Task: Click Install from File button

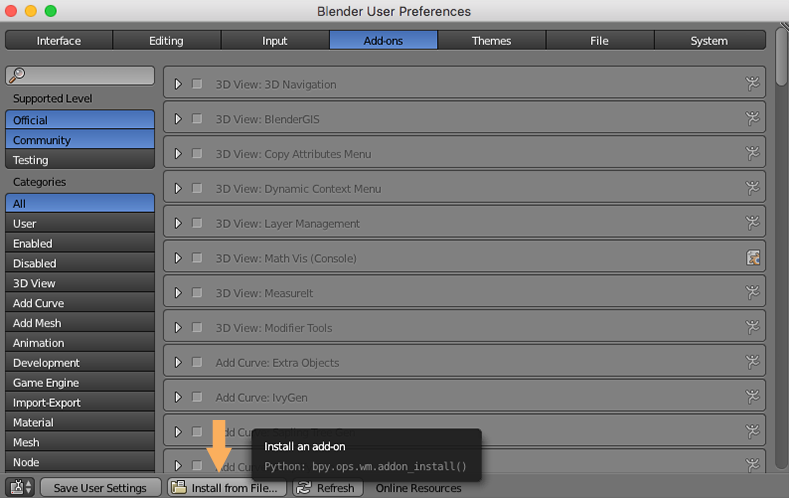Action: 227,487
